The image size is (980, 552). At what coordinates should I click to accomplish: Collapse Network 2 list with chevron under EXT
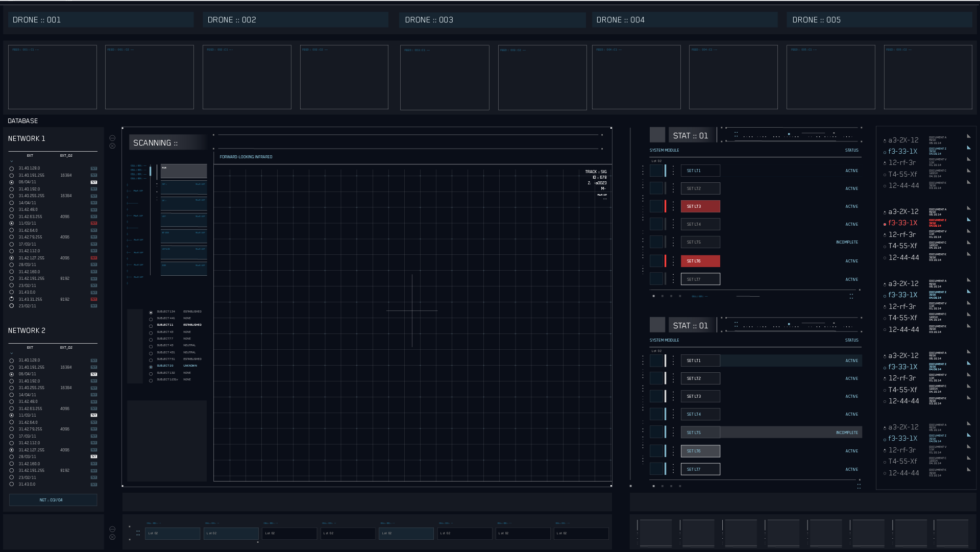point(12,353)
